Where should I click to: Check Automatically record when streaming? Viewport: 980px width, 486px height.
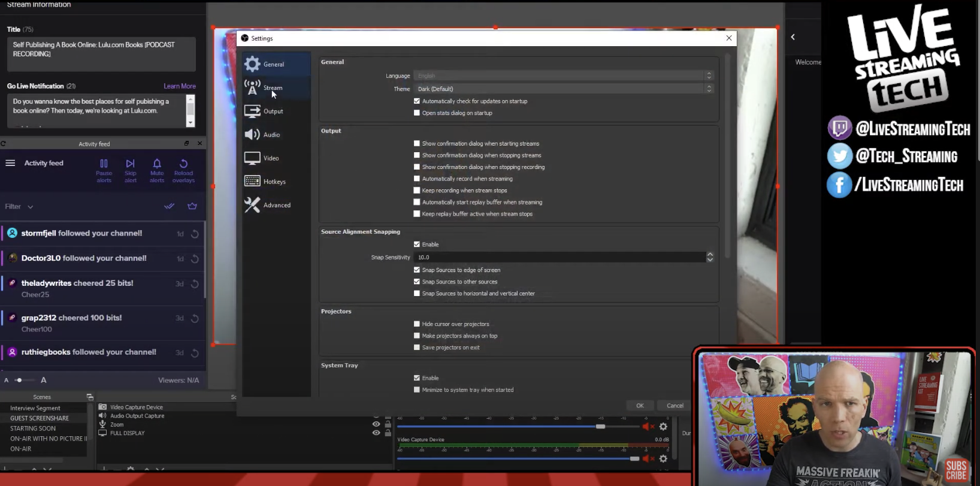417,179
